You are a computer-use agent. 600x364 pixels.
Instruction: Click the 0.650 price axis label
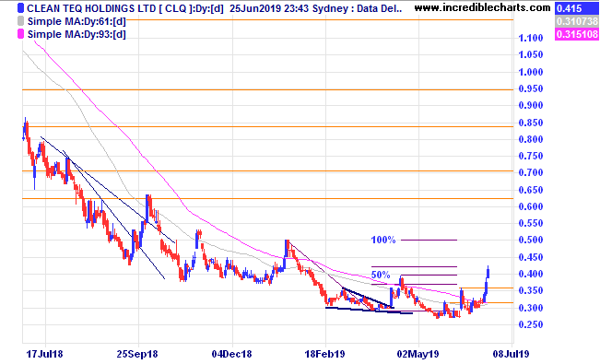(530, 190)
